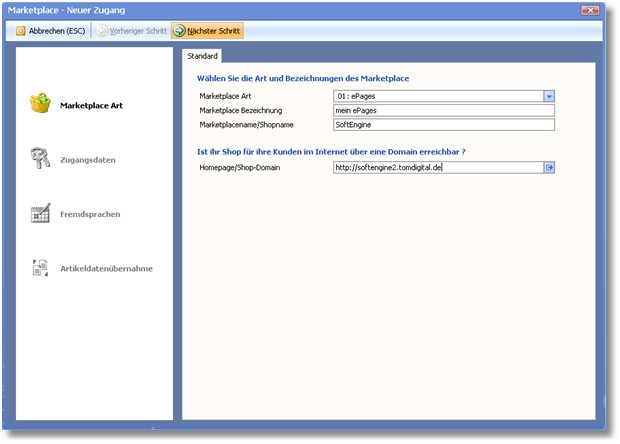Image resolution: width=620 pixels, height=444 pixels.
Task: Choose the 'Fremdsprachen' sidebar label
Action: [92, 214]
